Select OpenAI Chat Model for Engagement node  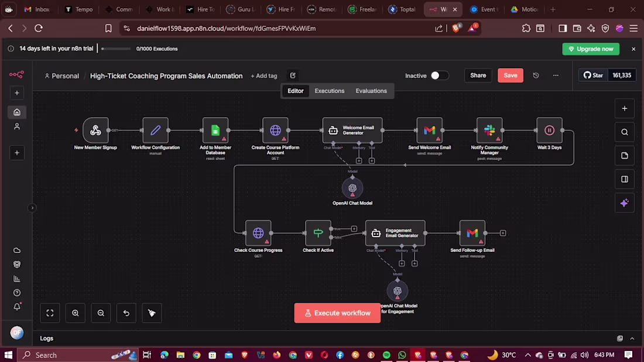point(397,291)
